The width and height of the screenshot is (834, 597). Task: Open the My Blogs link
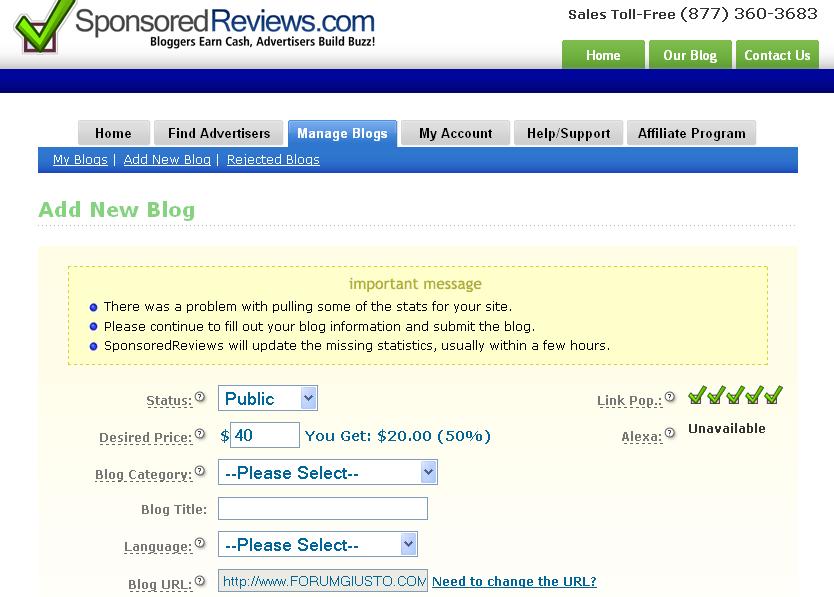80,160
